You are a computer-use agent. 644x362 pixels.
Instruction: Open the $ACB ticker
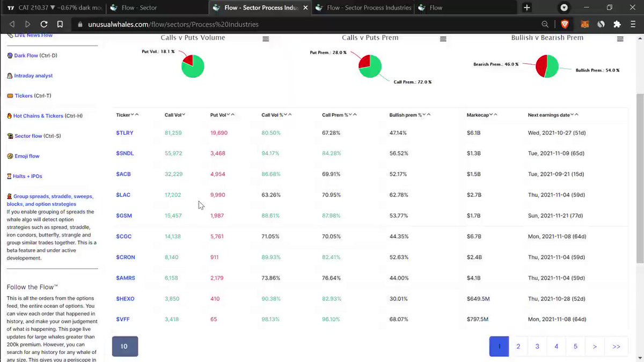[x=123, y=174]
